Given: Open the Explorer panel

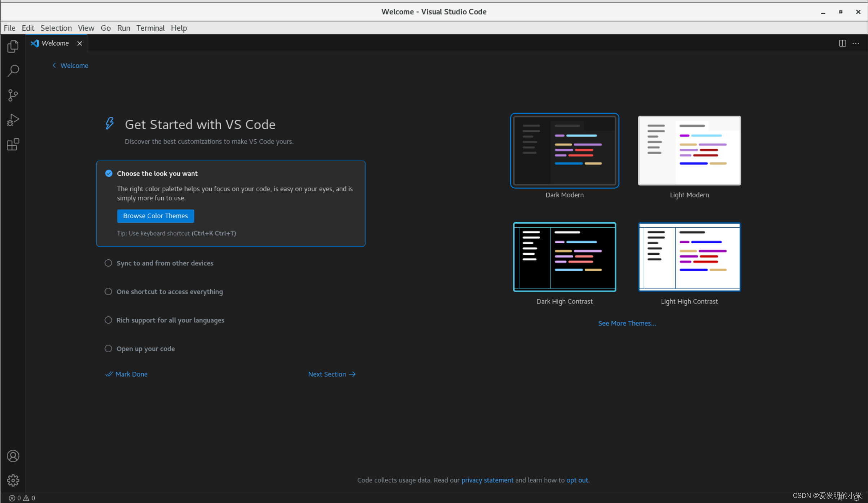Looking at the screenshot, I should (13, 47).
